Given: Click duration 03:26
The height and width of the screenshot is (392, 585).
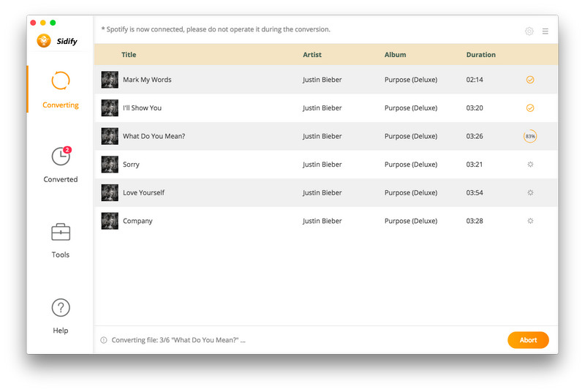Looking at the screenshot, I should pyautogui.click(x=474, y=136).
